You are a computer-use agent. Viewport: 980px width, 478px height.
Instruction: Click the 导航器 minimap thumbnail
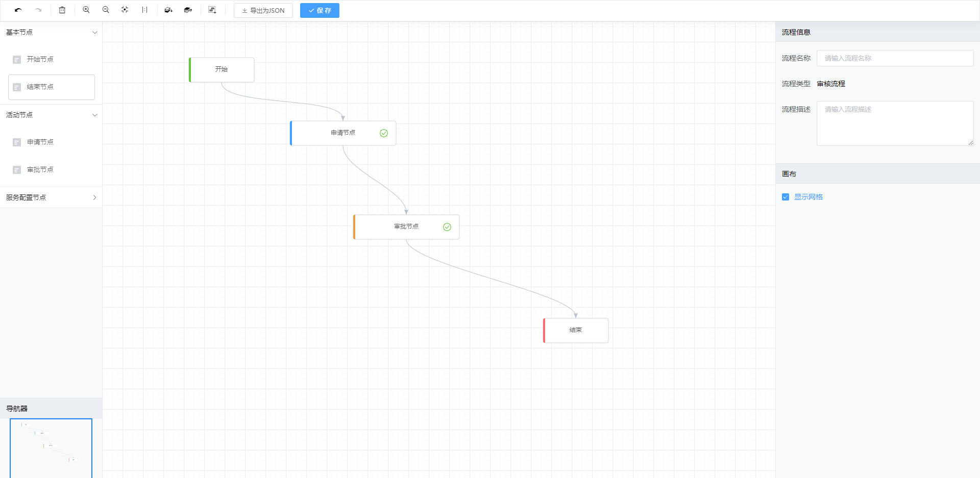point(51,448)
